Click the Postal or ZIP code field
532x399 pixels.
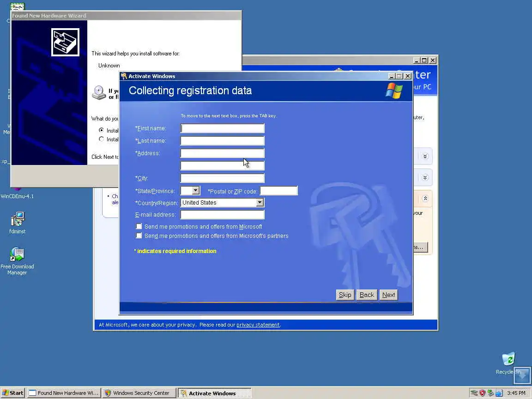279,191
